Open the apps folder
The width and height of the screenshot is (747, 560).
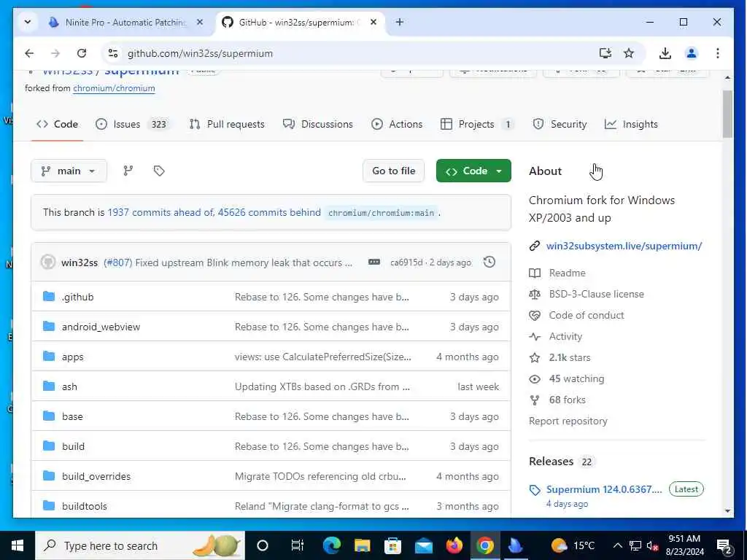pyautogui.click(x=72, y=357)
